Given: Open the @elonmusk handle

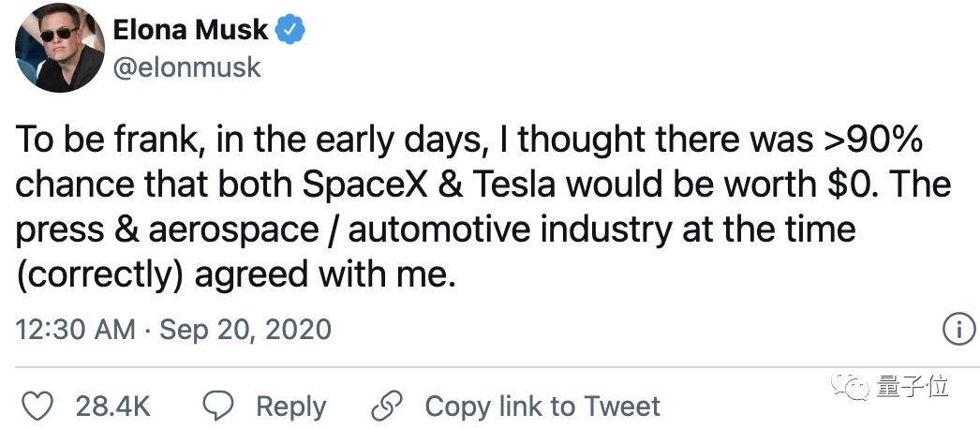Looking at the screenshot, I should [187, 67].
